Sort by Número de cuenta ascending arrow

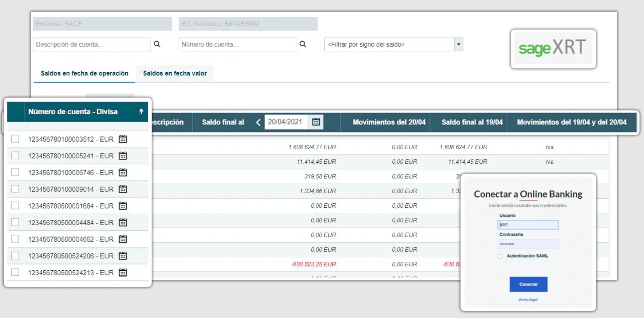pos(141,111)
